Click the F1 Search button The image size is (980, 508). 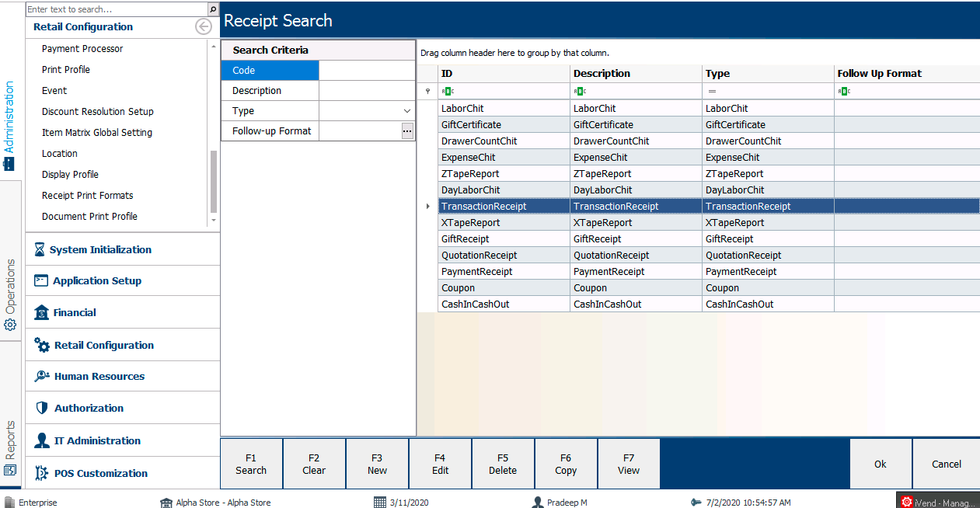pyautogui.click(x=251, y=464)
